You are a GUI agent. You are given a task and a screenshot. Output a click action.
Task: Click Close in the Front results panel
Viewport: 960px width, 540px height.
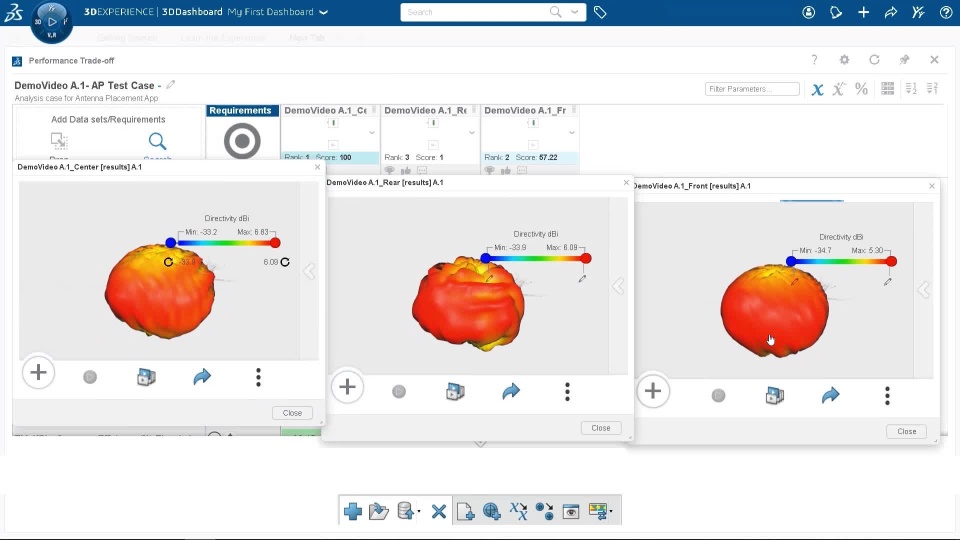click(x=907, y=431)
